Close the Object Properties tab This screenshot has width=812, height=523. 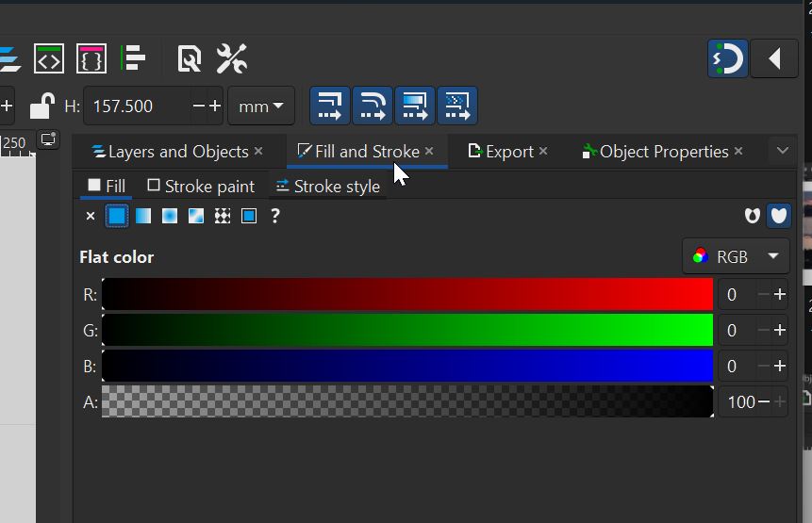pyautogui.click(x=738, y=151)
